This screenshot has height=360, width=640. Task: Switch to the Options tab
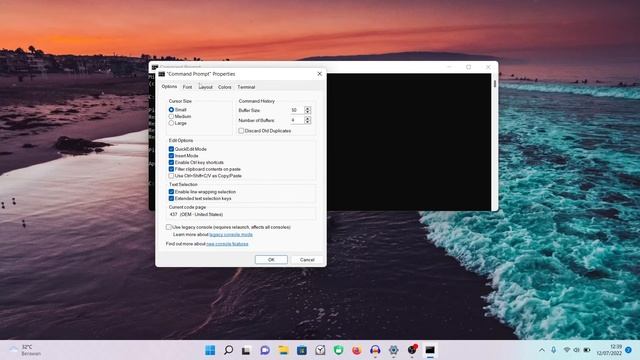pos(169,87)
